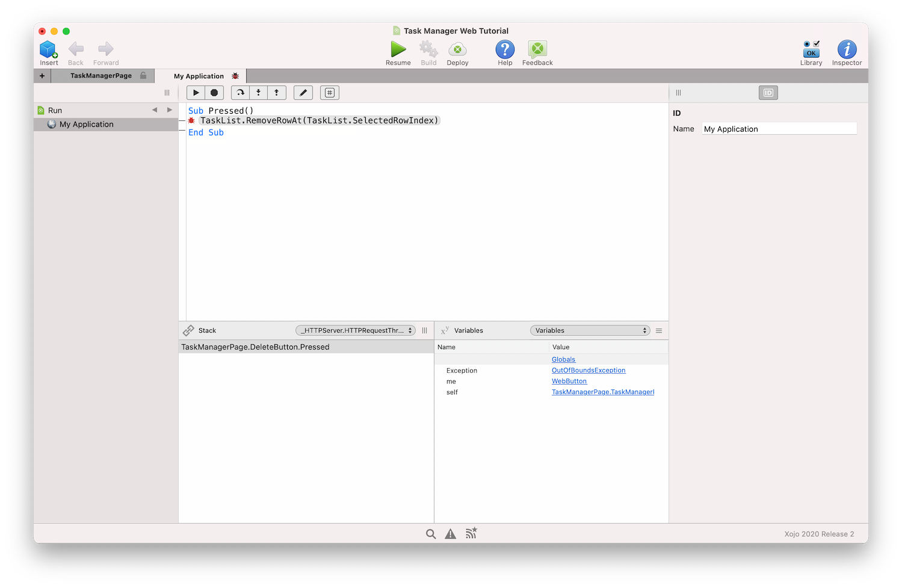
Task: Click the Step Into debugger icon
Action: tap(259, 93)
